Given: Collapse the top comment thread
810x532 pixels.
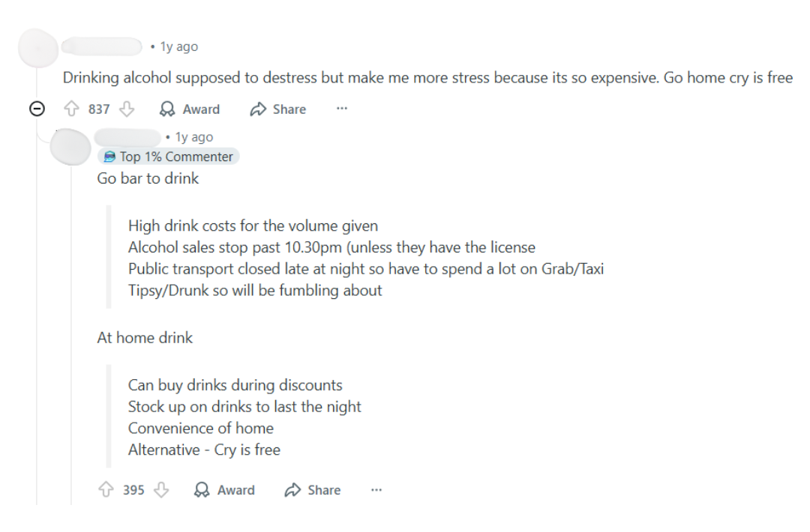Looking at the screenshot, I should pos(37,109).
